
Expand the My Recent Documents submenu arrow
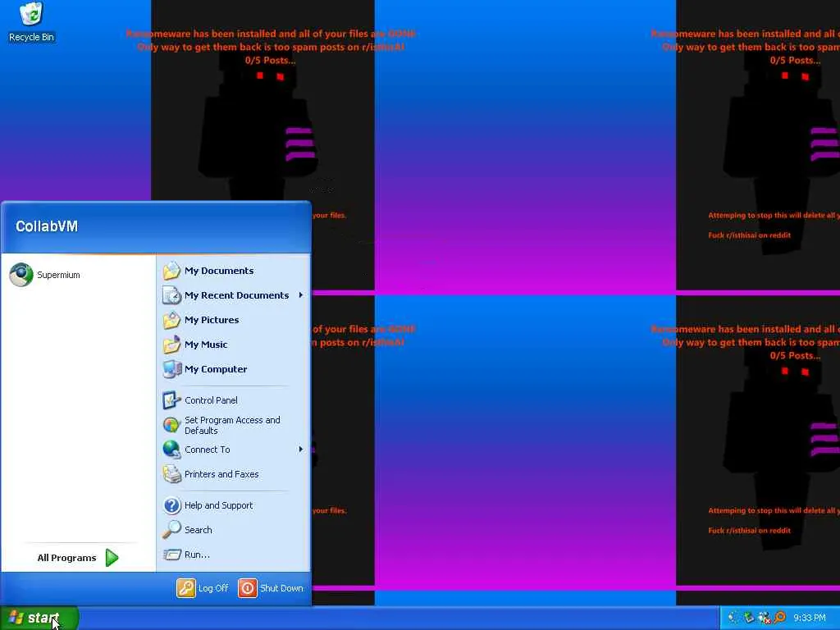[300, 295]
